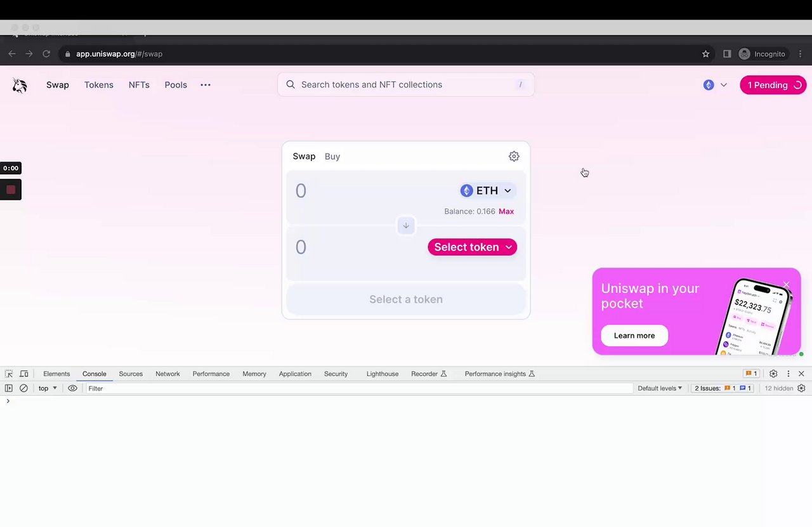Open the Lighthouse tab
812x527 pixels.
pyautogui.click(x=383, y=374)
